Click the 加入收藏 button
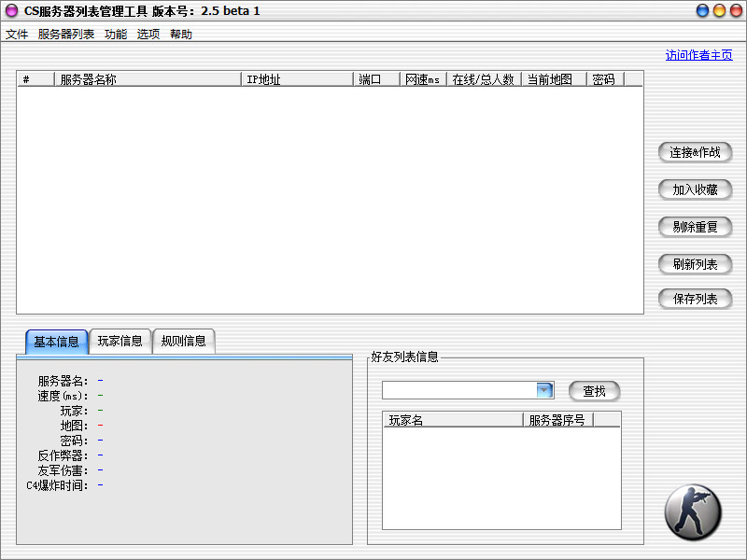The width and height of the screenshot is (747, 560). tap(695, 189)
